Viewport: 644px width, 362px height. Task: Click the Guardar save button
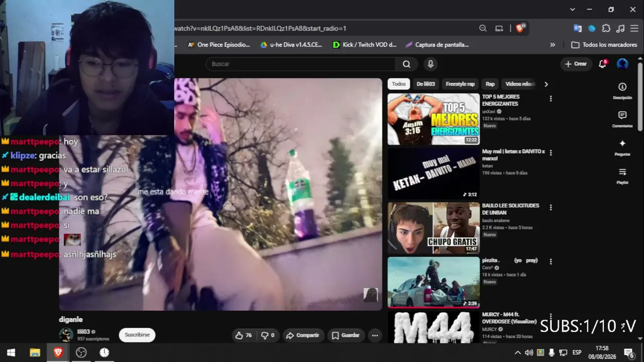346,335
